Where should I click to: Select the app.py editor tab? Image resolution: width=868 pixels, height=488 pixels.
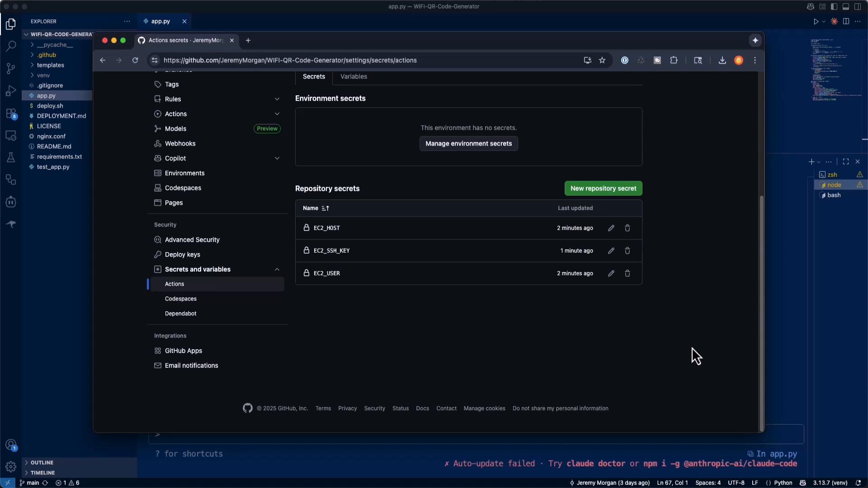160,21
